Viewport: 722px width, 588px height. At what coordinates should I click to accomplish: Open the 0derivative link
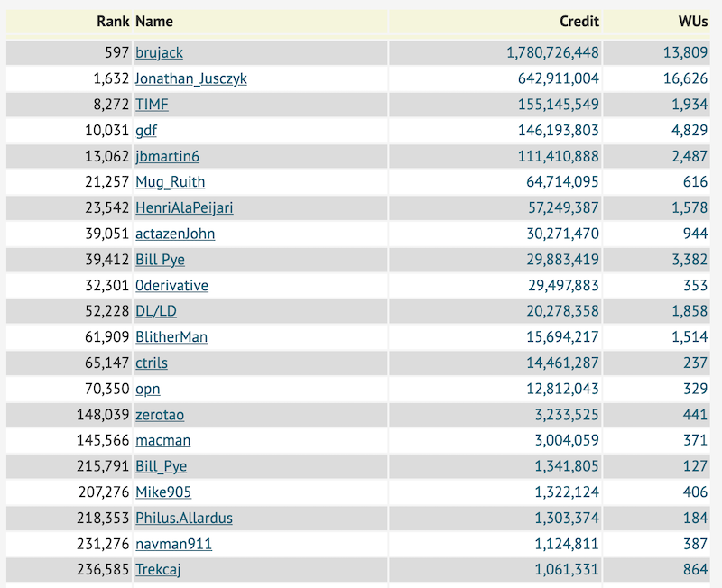171,285
